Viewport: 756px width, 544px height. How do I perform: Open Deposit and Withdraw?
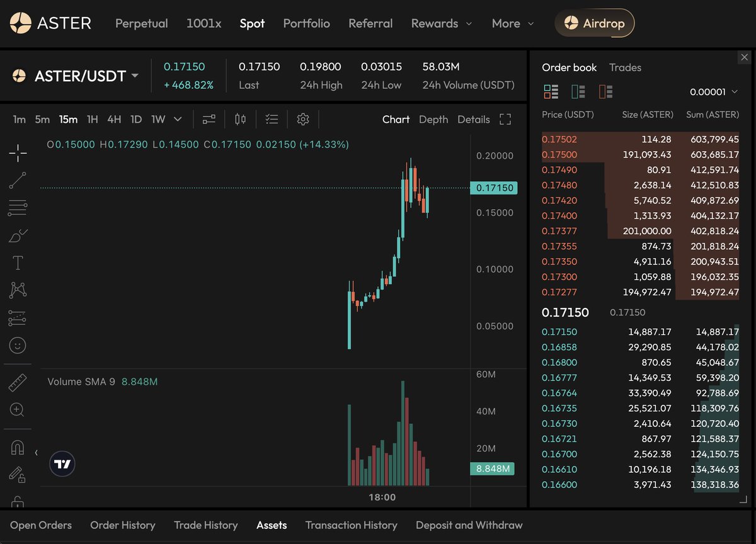468,525
